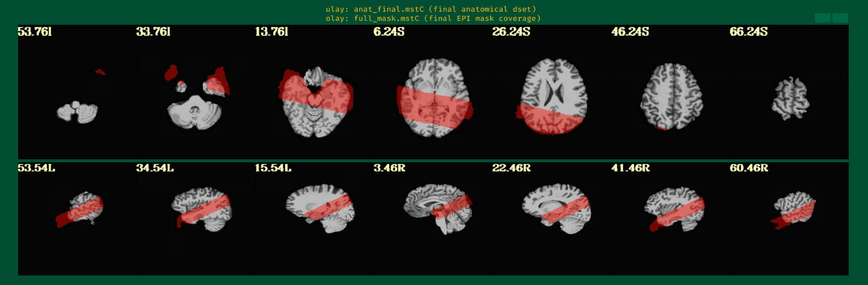Select the axial slice showing ventricles at 26.24S
The image size is (868, 285).
(x=554, y=96)
